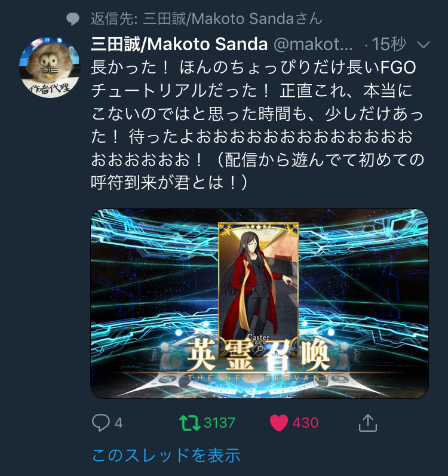
Task: Open the @makot... handle
Action: [x=313, y=45]
